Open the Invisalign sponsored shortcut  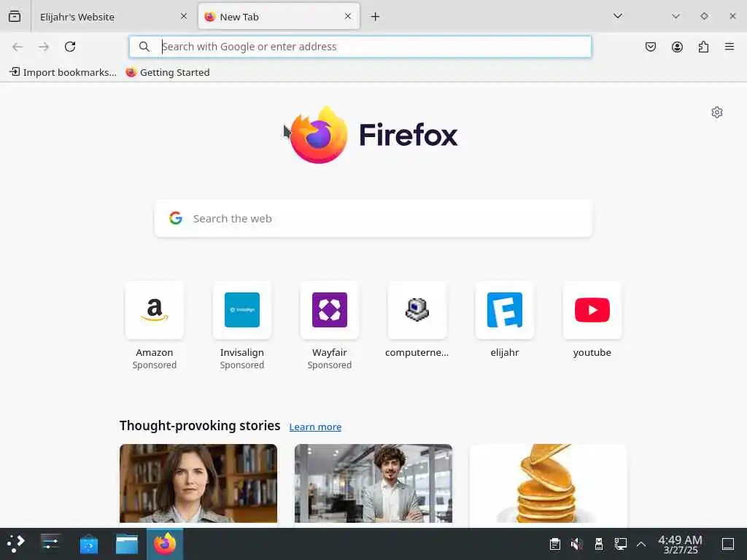tap(242, 326)
